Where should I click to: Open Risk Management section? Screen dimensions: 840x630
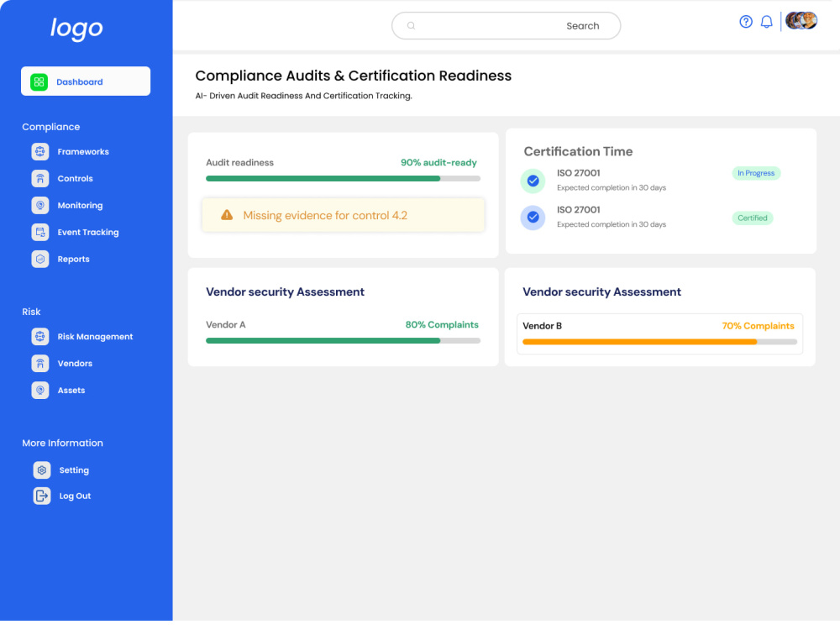(95, 337)
